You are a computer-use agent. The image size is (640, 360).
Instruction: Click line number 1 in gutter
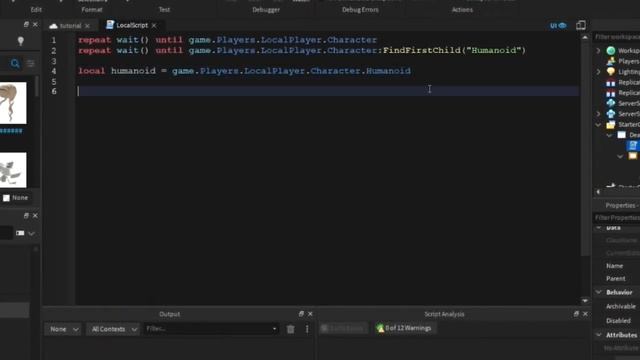pyautogui.click(x=53, y=40)
